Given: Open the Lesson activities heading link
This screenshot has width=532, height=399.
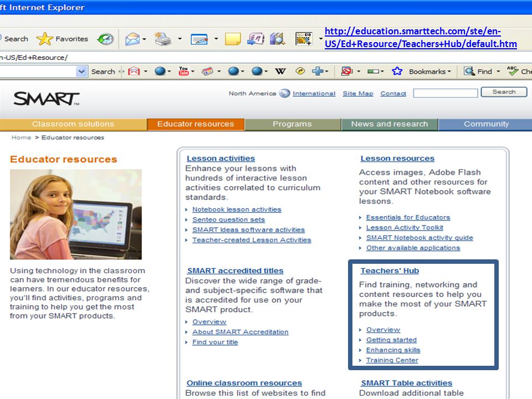Looking at the screenshot, I should (x=221, y=158).
